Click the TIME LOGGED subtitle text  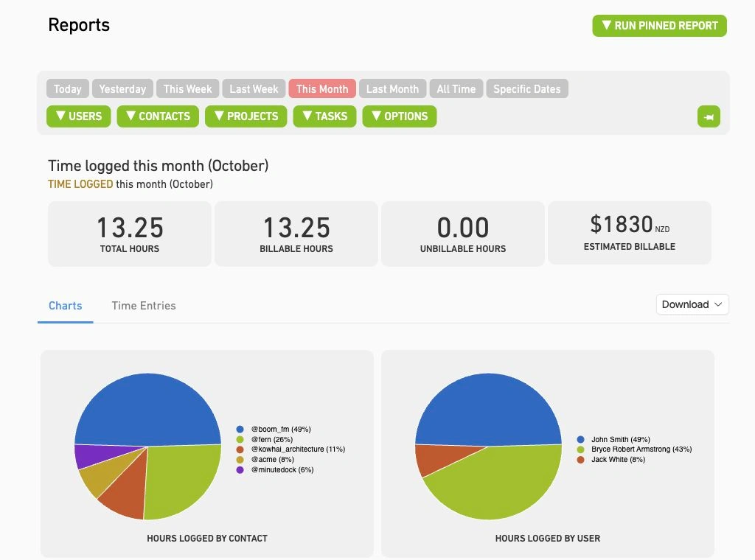click(80, 184)
